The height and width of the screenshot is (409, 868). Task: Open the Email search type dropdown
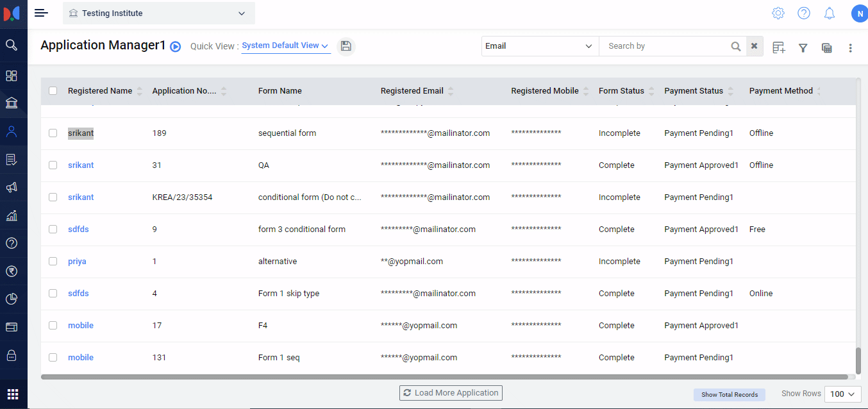click(540, 46)
